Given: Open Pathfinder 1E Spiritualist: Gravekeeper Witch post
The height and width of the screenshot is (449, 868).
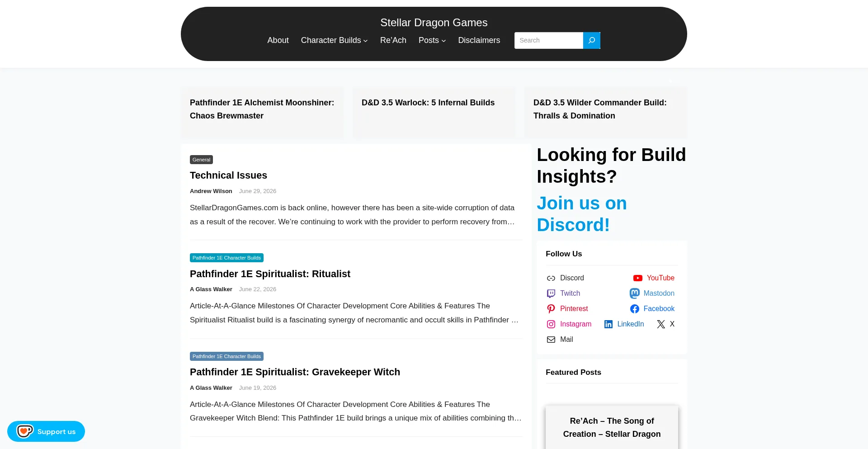Looking at the screenshot, I should pyautogui.click(x=295, y=372).
